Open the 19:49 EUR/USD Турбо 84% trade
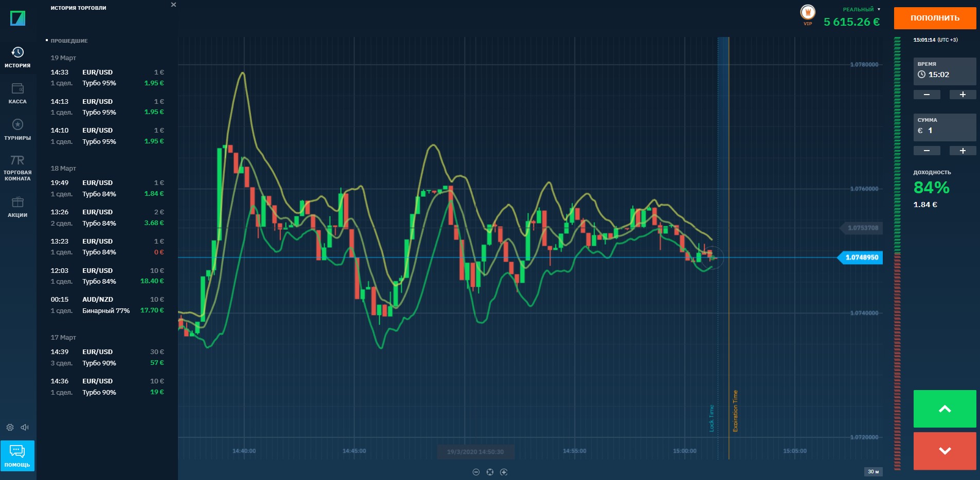This screenshot has height=480, width=980. [107, 188]
